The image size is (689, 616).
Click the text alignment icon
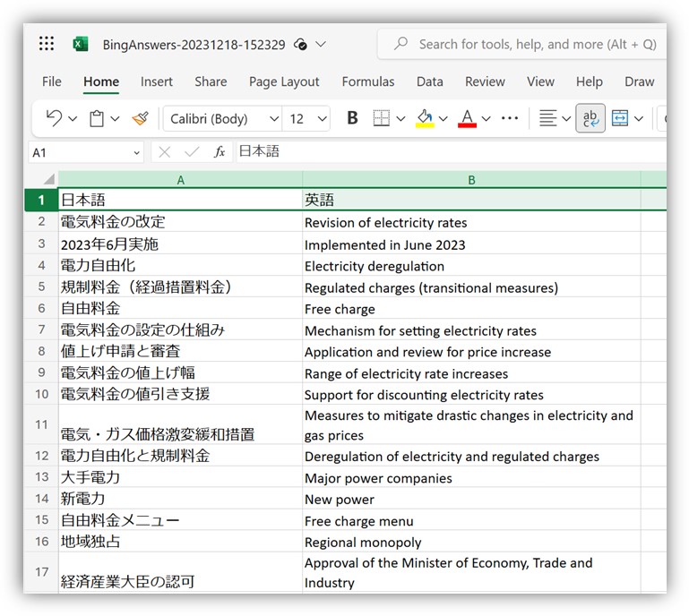[x=547, y=118]
